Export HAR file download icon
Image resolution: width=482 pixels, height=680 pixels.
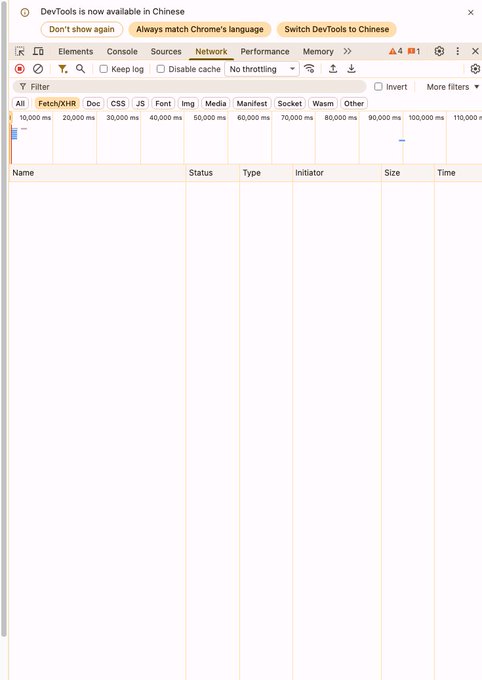coord(351,69)
